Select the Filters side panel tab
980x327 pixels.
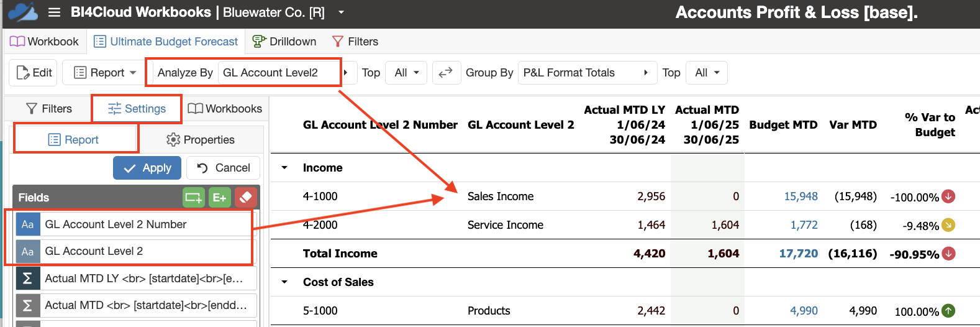click(x=49, y=109)
